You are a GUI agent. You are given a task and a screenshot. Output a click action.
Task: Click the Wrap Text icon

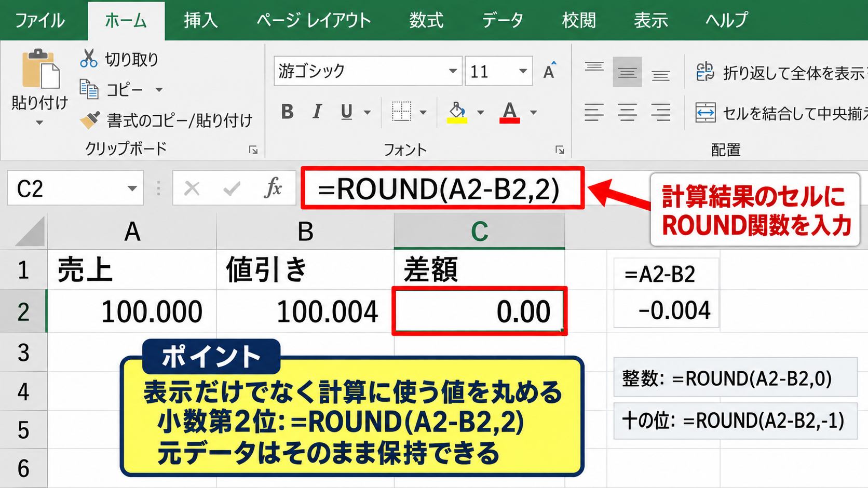705,72
